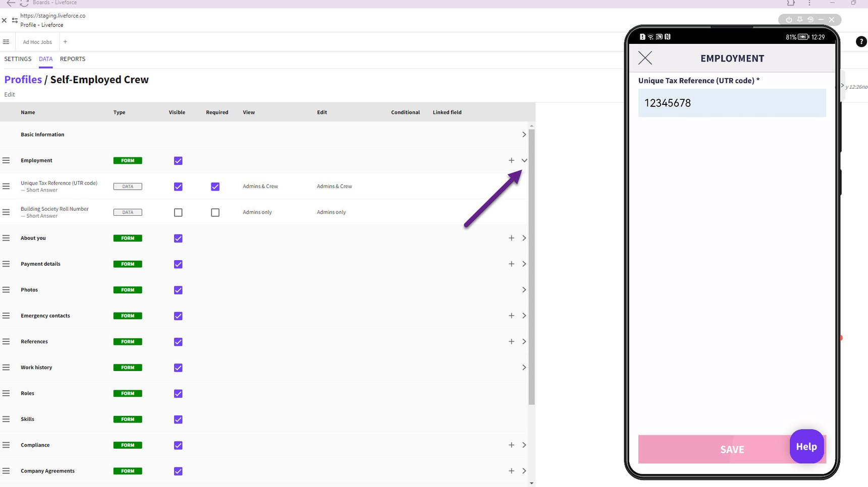Switch to the REPORTS tab
This screenshot has height=487, width=868.
[x=73, y=59]
